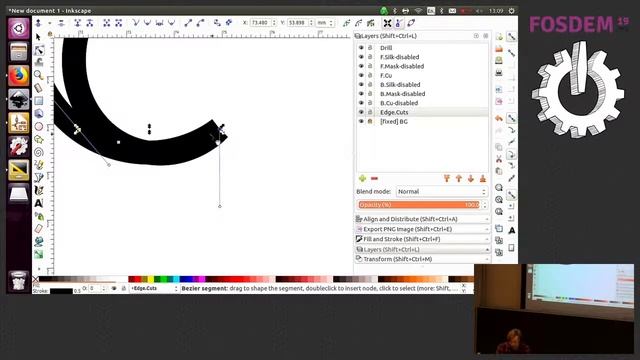Toggle visibility of F.Cu layer
640x360 pixels.
tap(361, 75)
